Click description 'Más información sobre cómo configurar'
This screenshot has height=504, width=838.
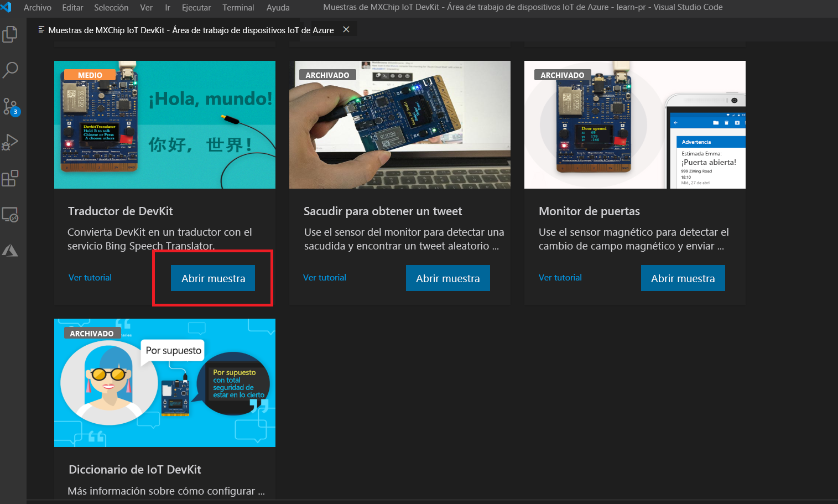(x=166, y=491)
